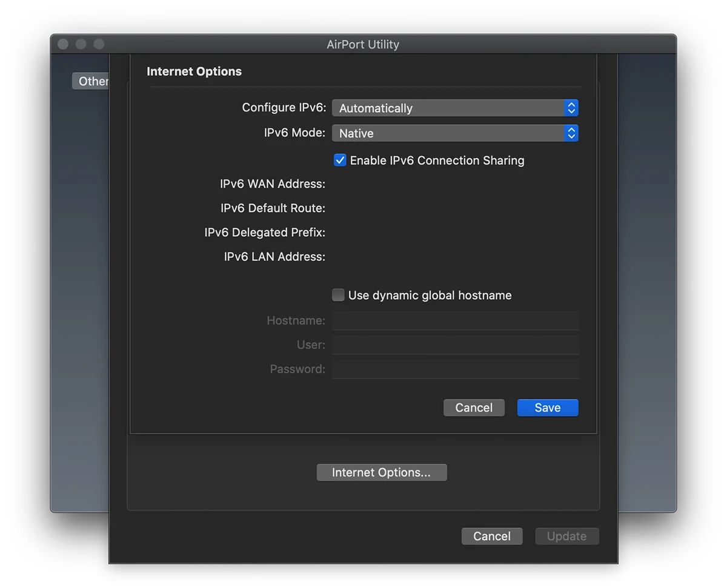Viewport: 727px width, 588px height.
Task: Click Cancel next to the Save button
Action: 474,408
